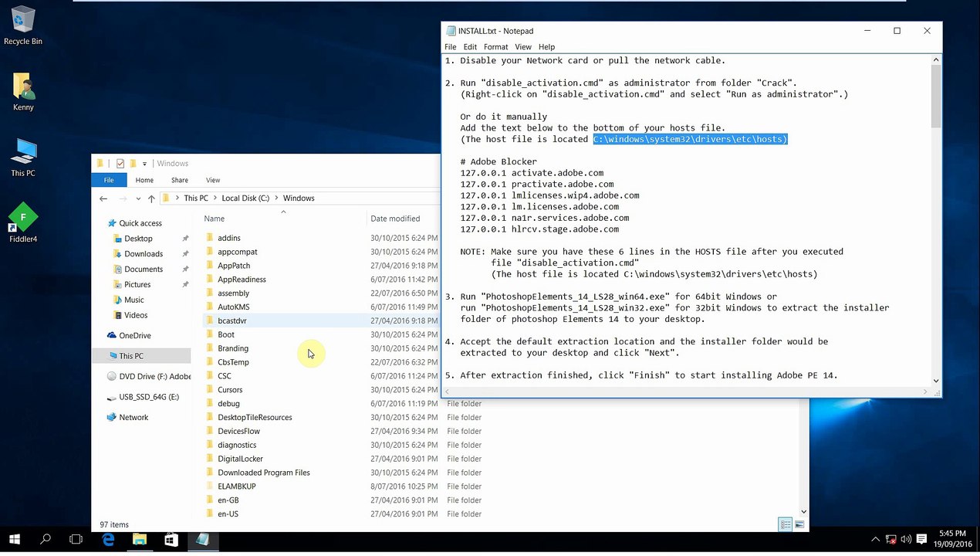980x556 pixels.
Task: Switch to Details view in Explorer
Action: pos(785,525)
